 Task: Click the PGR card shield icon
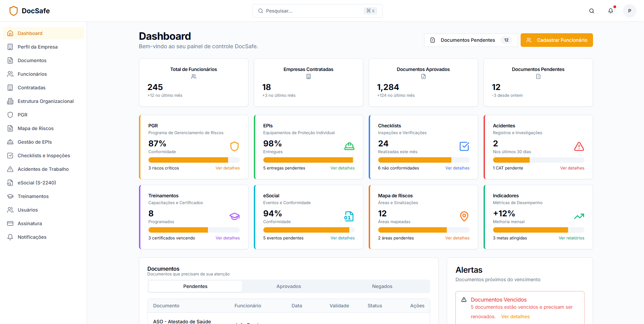[234, 146]
